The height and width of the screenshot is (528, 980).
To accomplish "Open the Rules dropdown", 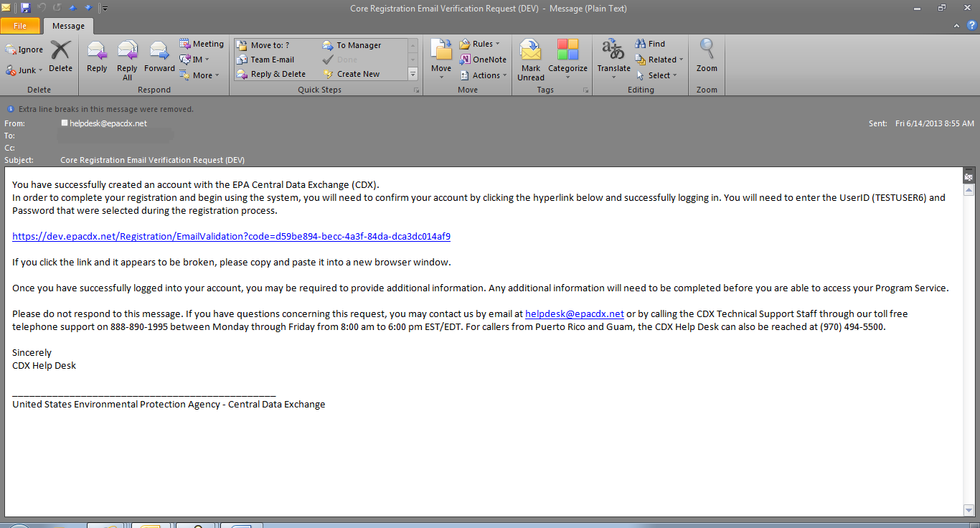I will point(479,44).
